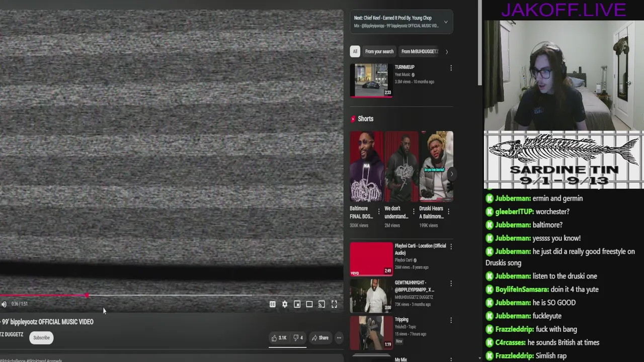Cast the video with the cast icon
Screen dimensions: 644x362
point(321,304)
